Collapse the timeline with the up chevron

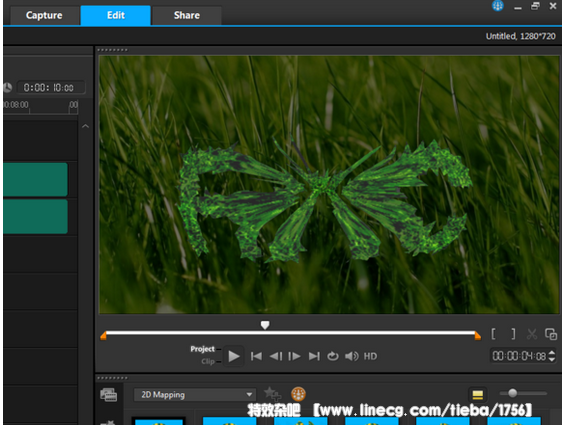(85, 126)
